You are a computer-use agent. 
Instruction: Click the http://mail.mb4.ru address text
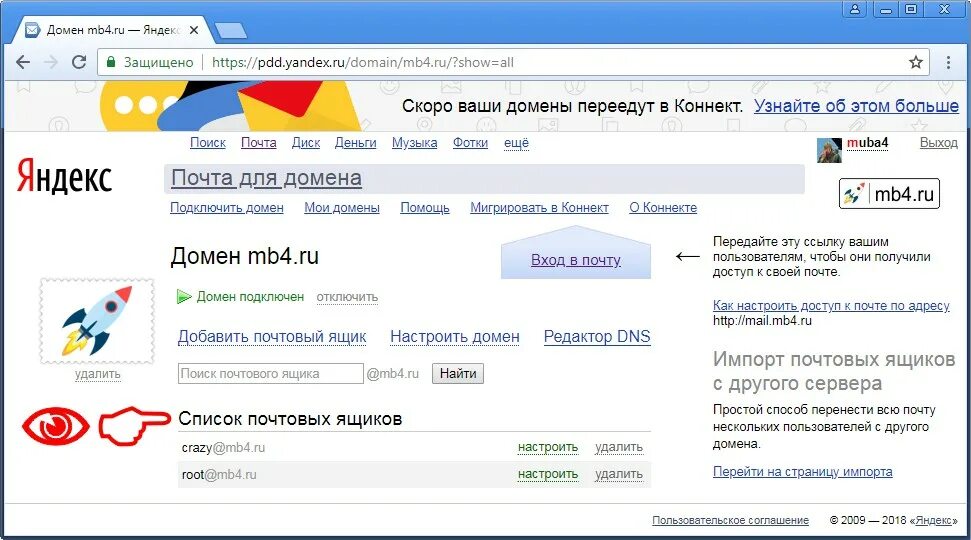[x=762, y=321]
